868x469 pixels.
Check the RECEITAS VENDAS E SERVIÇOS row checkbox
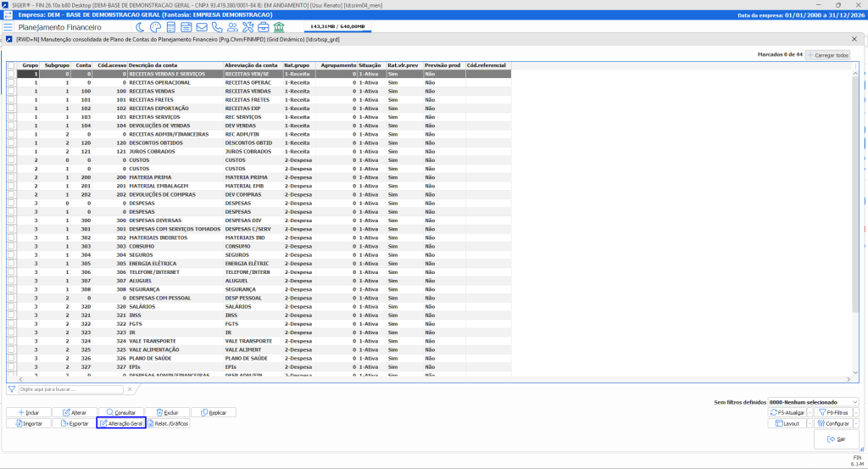11,74
